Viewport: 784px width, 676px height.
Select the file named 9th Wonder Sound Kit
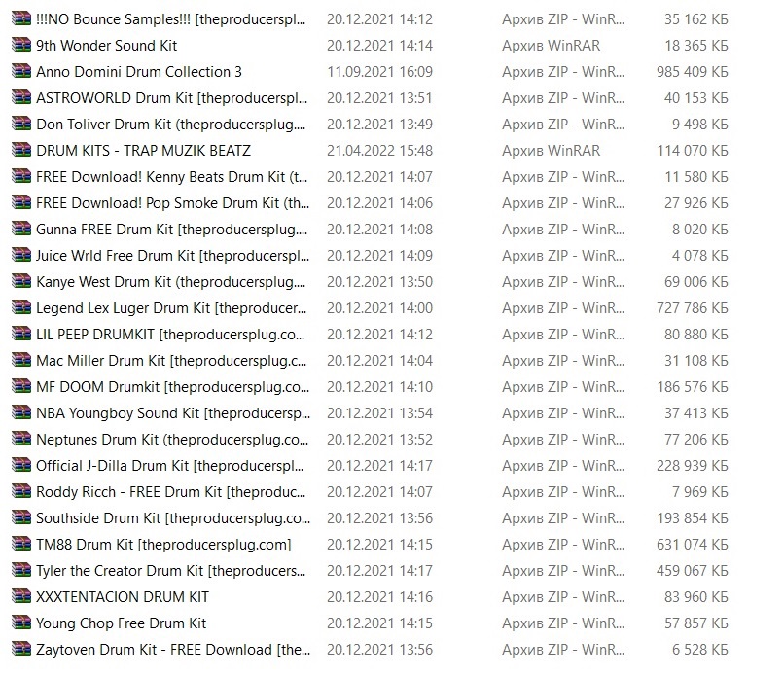pyautogui.click(x=106, y=46)
